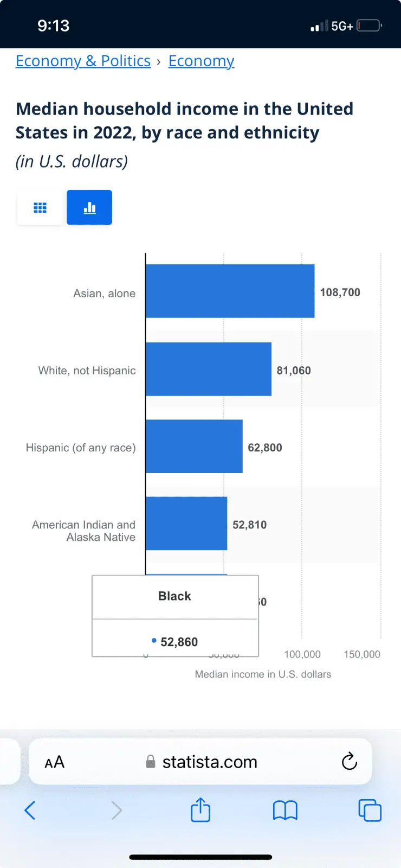The image size is (401, 868).
Task: Open Safari bookmarks book icon
Action: click(x=285, y=810)
